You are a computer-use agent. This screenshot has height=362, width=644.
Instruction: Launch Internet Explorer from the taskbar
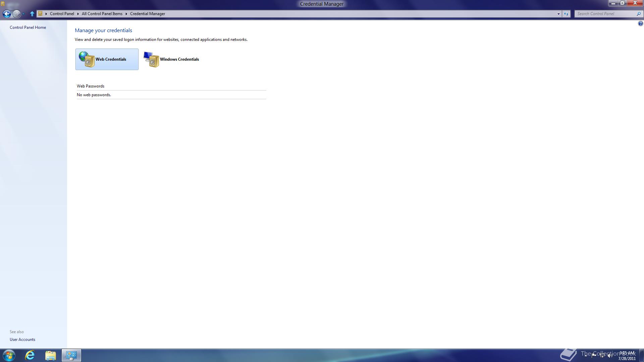tap(30, 355)
